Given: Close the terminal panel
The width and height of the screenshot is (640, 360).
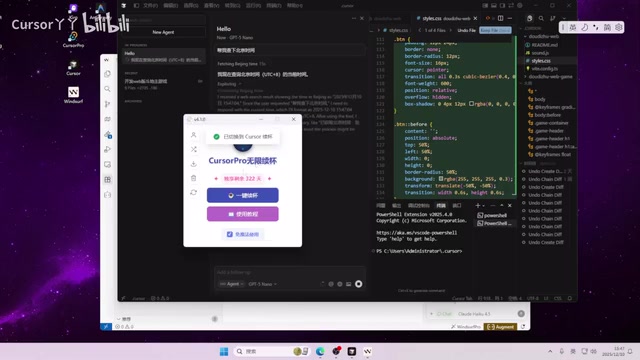Looking at the screenshot, I should click(x=509, y=205).
